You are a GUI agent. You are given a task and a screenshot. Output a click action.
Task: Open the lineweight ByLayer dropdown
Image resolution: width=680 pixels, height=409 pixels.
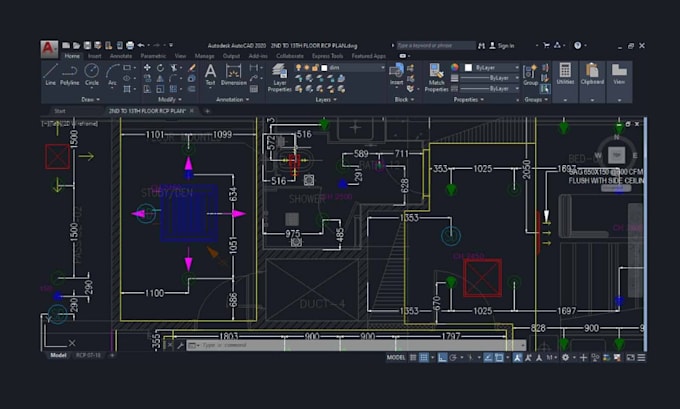490,78
